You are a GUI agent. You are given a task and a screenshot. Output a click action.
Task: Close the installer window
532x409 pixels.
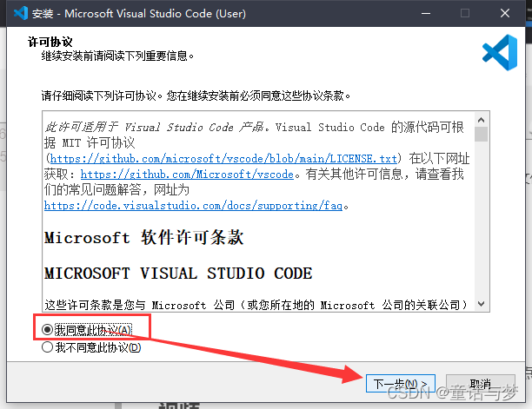click(505, 14)
